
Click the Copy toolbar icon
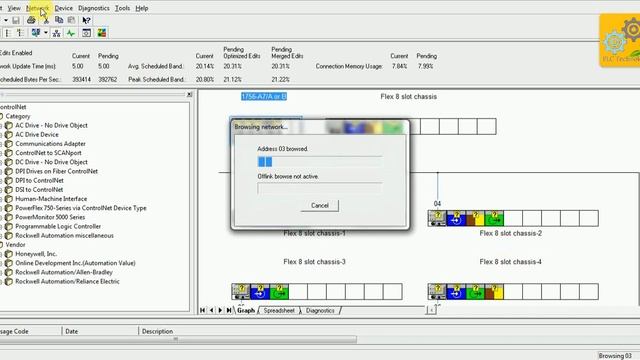pos(59,20)
